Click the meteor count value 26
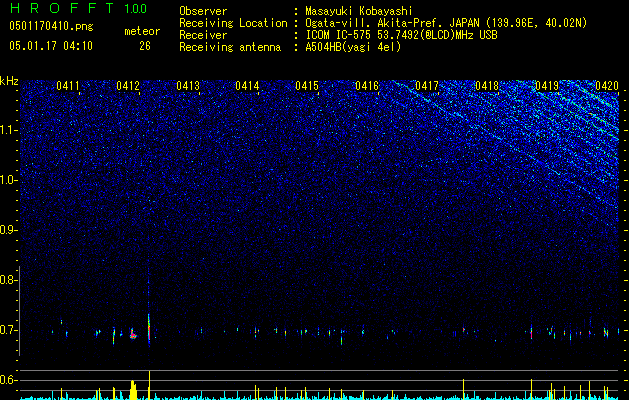The width and height of the screenshot is (629, 400). coord(145,46)
